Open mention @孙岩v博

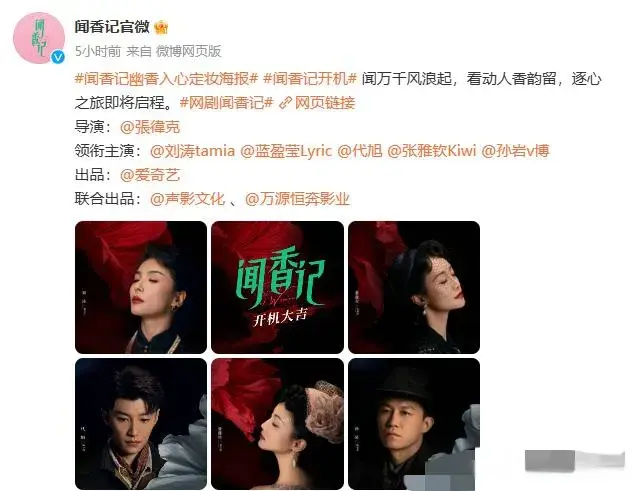515,151
